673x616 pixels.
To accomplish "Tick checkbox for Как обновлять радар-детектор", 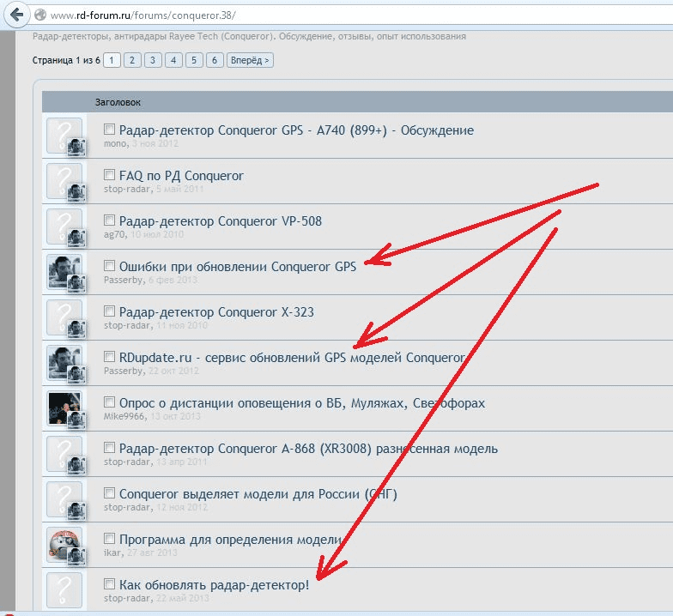I will click(x=110, y=583).
